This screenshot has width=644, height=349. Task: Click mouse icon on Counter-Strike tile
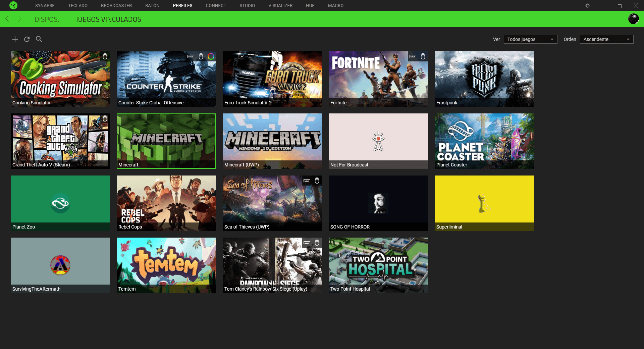(201, 56)
